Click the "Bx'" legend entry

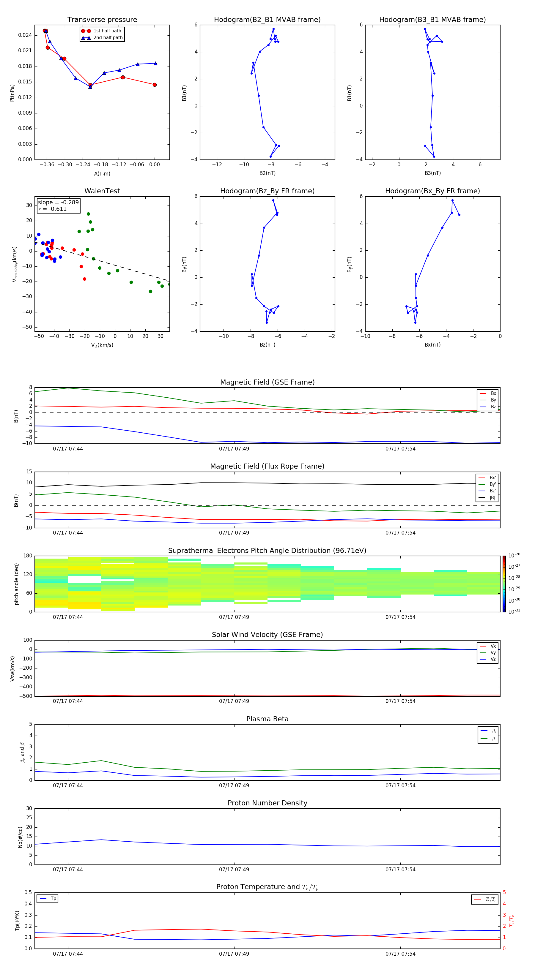(x=487, y=478)
